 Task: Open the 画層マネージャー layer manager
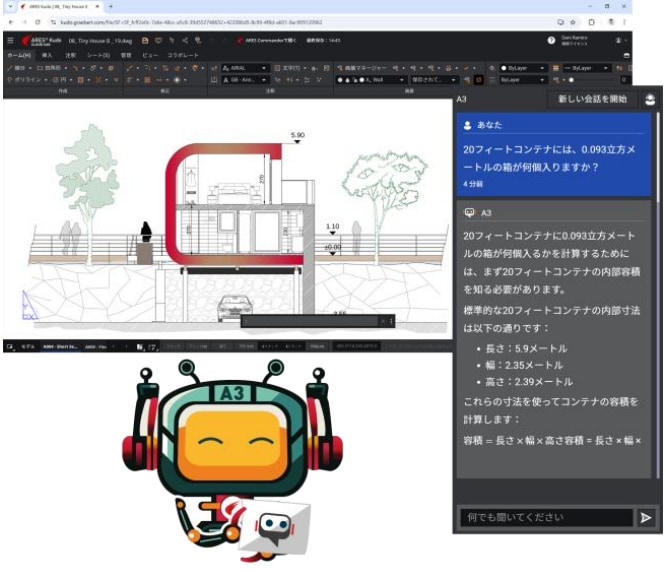tap(362, 68)
